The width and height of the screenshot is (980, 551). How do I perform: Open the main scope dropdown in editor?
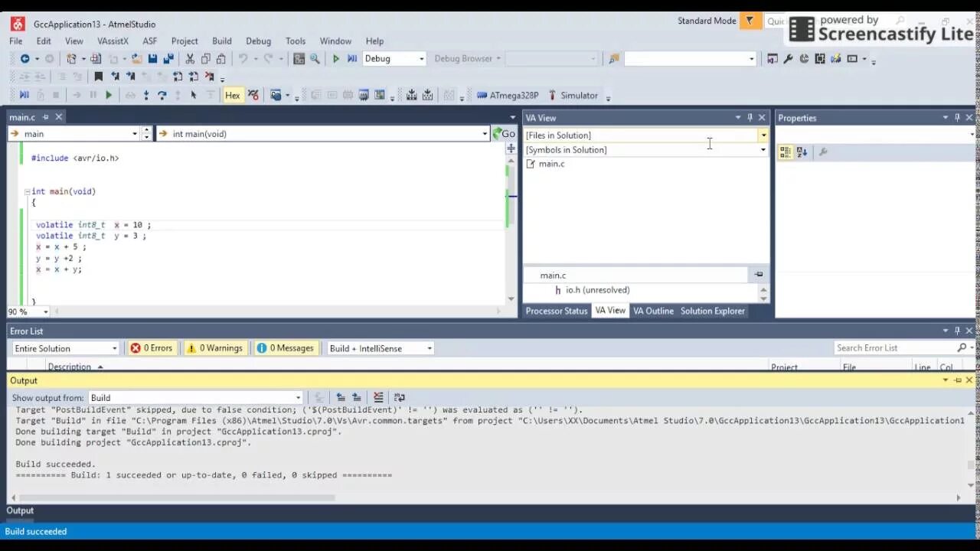(135, 134)
